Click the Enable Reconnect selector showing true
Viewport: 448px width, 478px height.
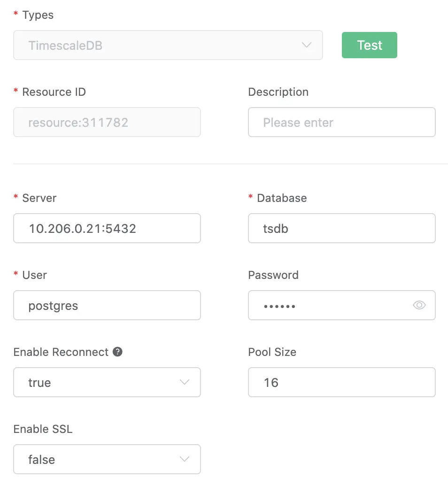[x=107, y=382]
